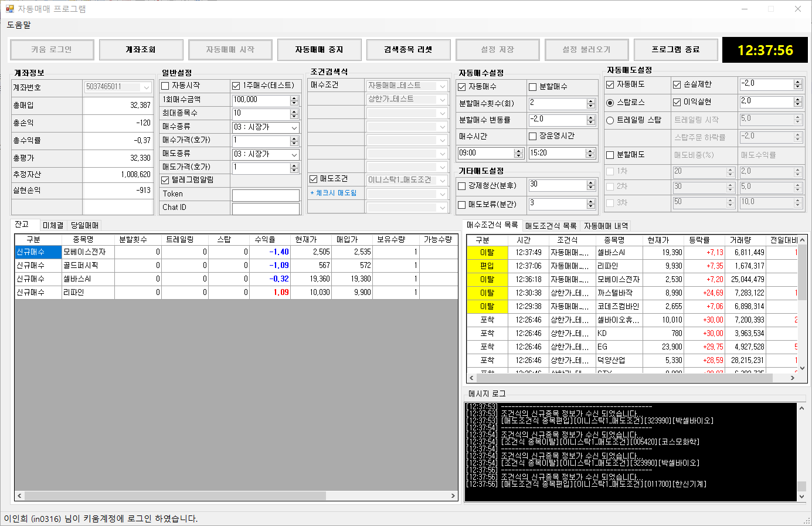
Task: Open the 도움말 menu
Action: pos(19,25)
